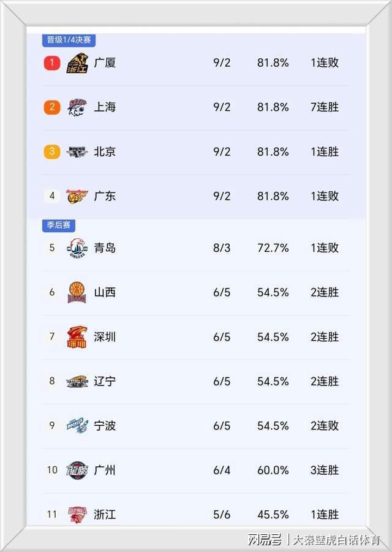Click the red rank 1 badge
Image resolution: width=392 pixels, height=552 pixels.
click(x=52, y=62)
